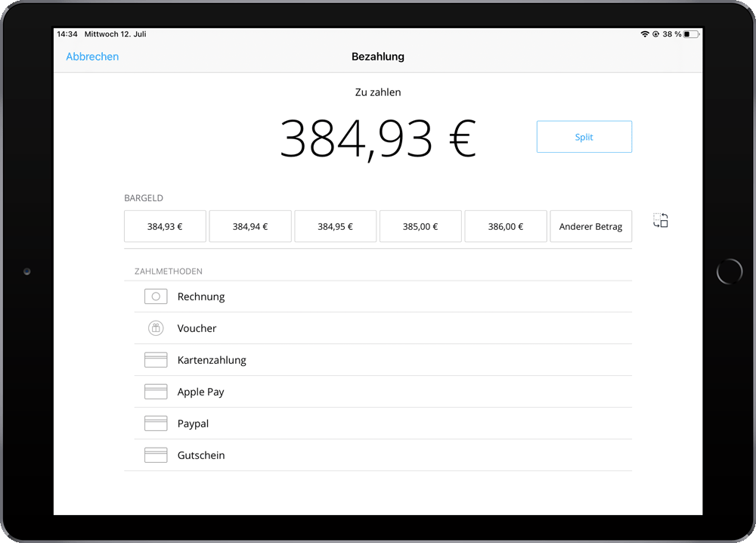Tap the swap layout icon beside cash amounts
Image resolution: width=756 pixels, height=543 pixels.
pyautogui.click(x=661, y=220)
